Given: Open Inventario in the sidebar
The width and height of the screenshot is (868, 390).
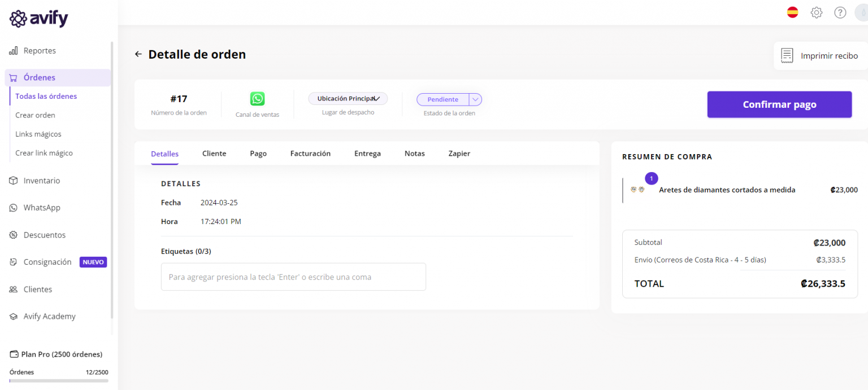Looking at the screenshot, I should (41, 181).
